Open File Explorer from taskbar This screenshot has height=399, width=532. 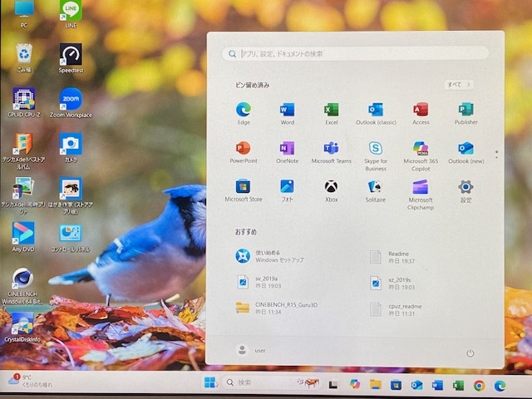click(x=376, y=384)
